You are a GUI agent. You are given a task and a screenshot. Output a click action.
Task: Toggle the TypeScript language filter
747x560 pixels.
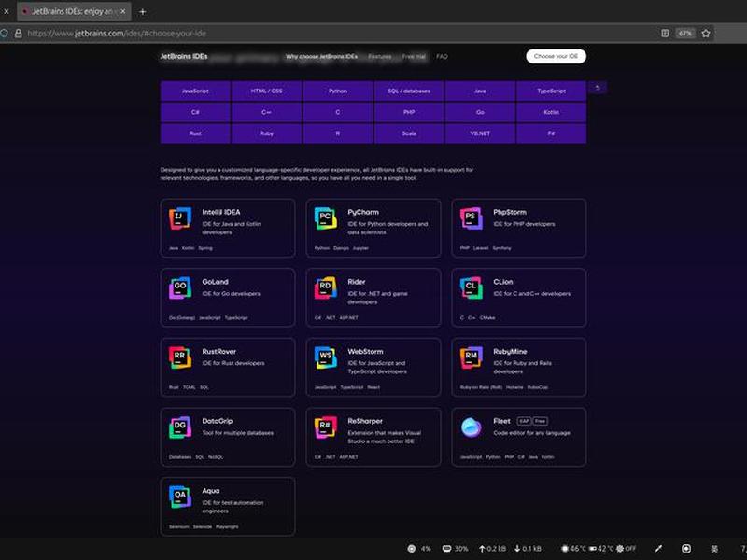click(551, 91)
